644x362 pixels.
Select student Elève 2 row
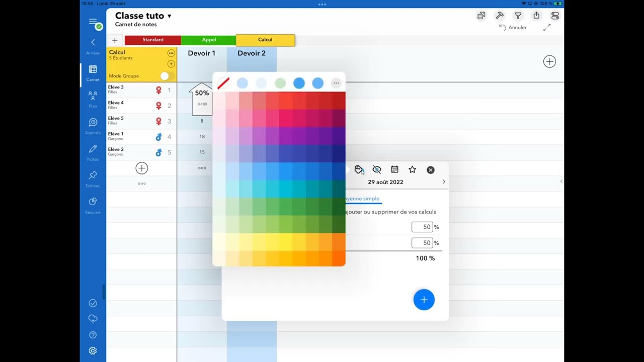pos(141,152)
